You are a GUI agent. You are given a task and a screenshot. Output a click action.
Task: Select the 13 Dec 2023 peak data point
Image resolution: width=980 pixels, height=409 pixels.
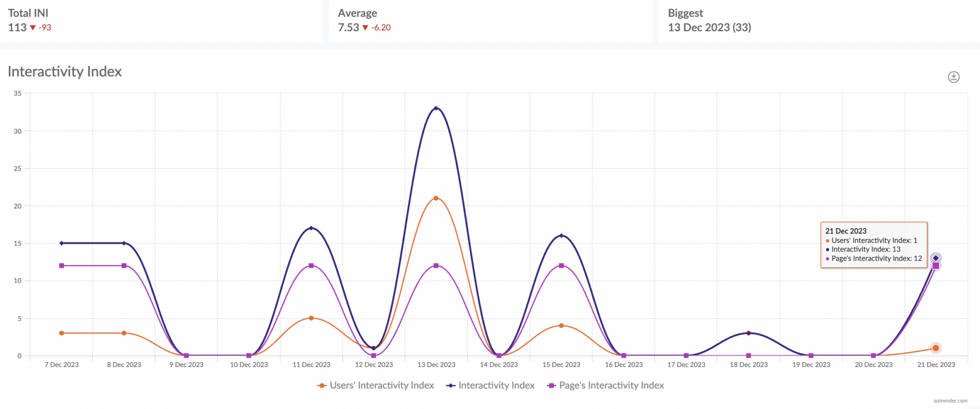click(436, 108)
